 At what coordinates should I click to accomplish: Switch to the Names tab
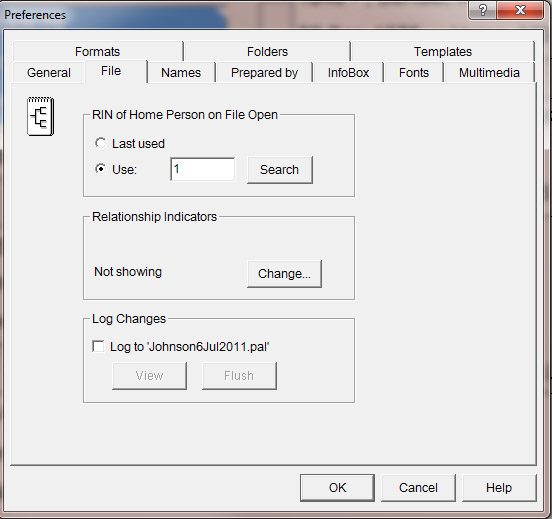pyautogui.click(x=181, y=73)
